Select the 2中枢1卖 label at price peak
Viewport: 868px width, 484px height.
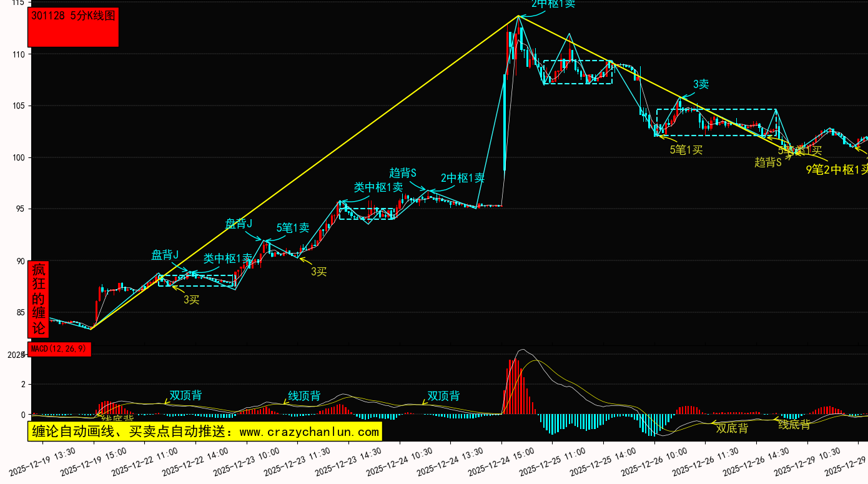pos(553,4)
